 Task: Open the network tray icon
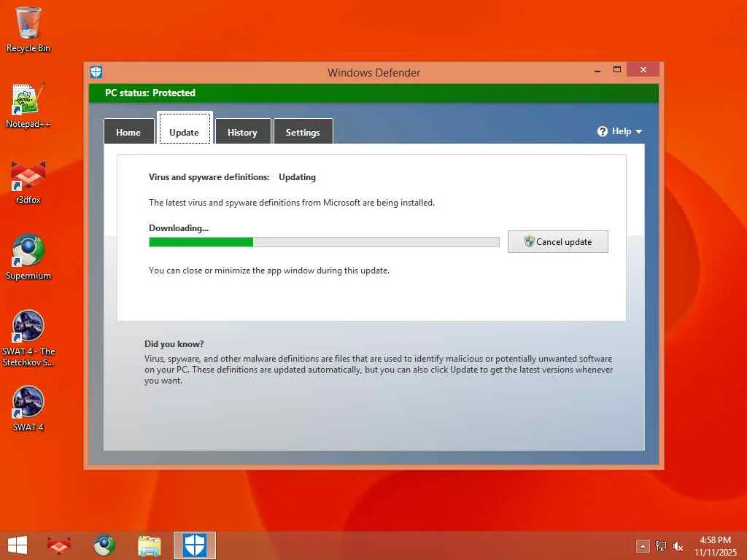click(x=661, y=545)
